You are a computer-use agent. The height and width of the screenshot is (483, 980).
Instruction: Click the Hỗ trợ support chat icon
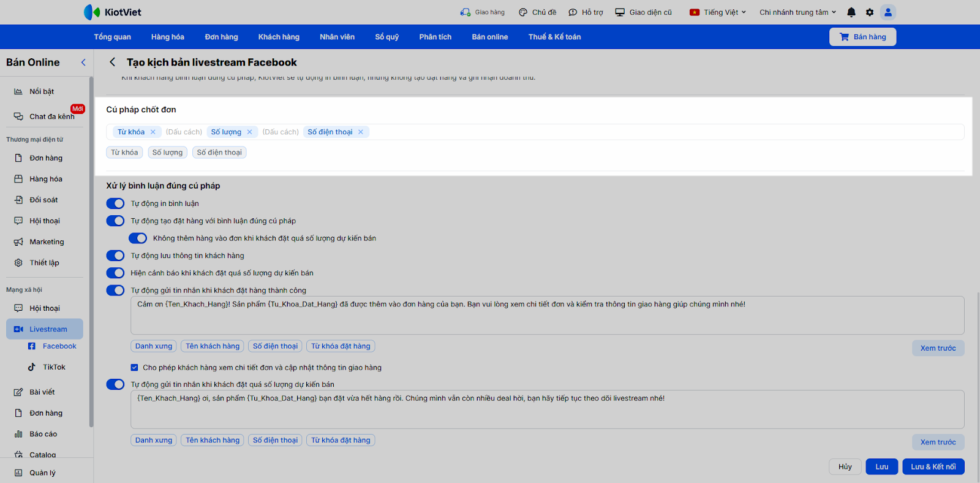pos(573,12)
